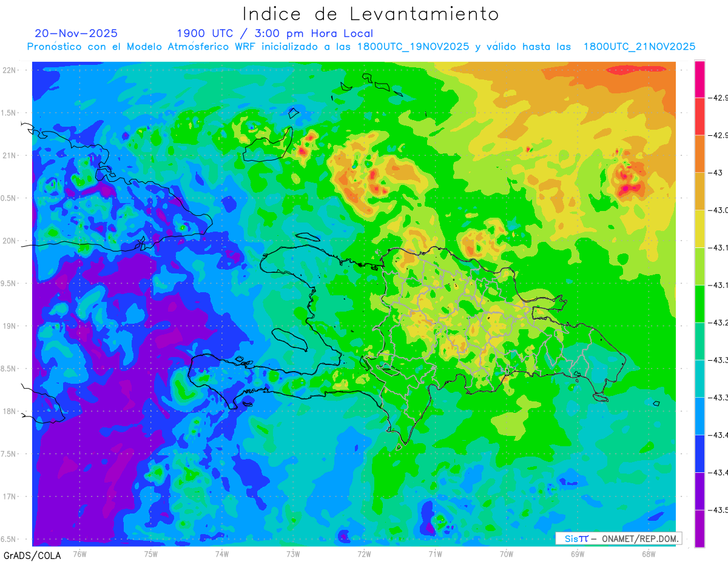This screenshot has width=728, height=562.
Task: Click the title "Indice de Levantamiento"
Action: 370,13
